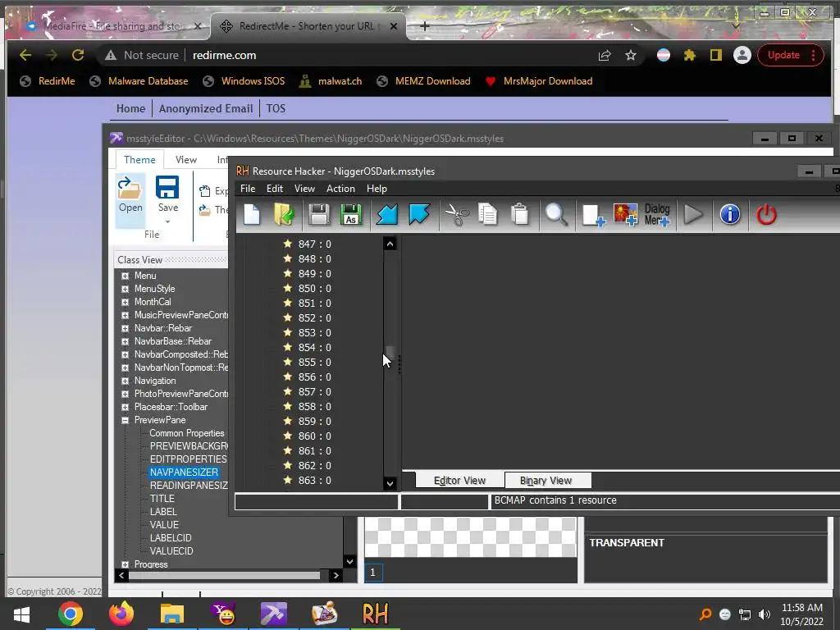This screenshot has width=840, height=630.
Task: Select image state number 1 button
Action: click(x=373, y=572)
